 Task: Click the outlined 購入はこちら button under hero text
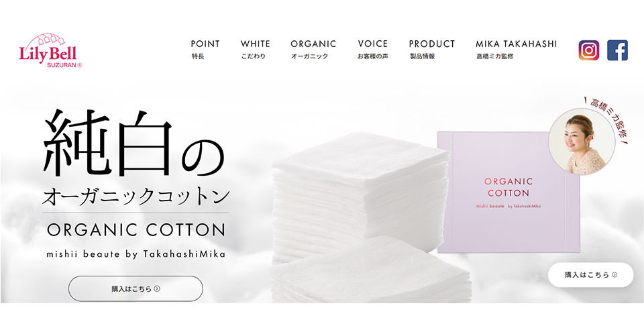(136, 288)
